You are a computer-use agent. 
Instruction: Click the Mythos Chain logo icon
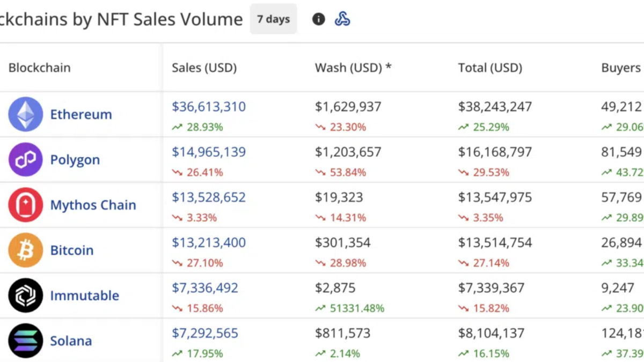pyautogui.click(x=25, y=205)
